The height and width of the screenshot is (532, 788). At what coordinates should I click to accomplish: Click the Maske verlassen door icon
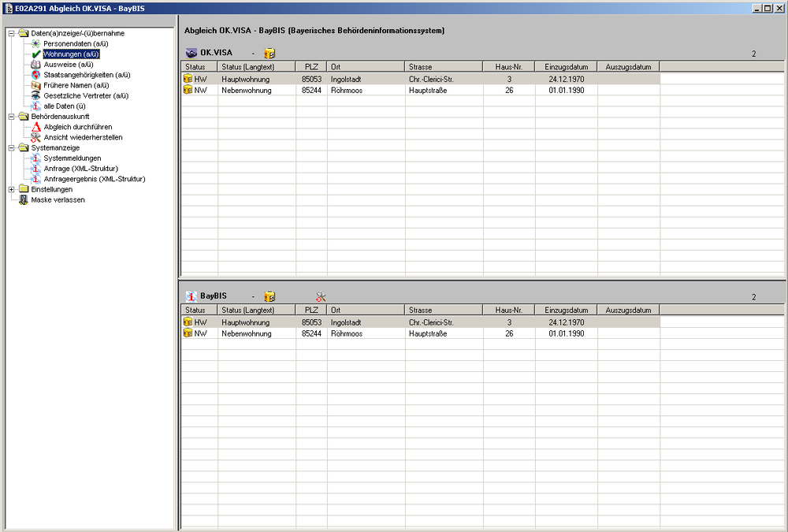coord(24,200)
